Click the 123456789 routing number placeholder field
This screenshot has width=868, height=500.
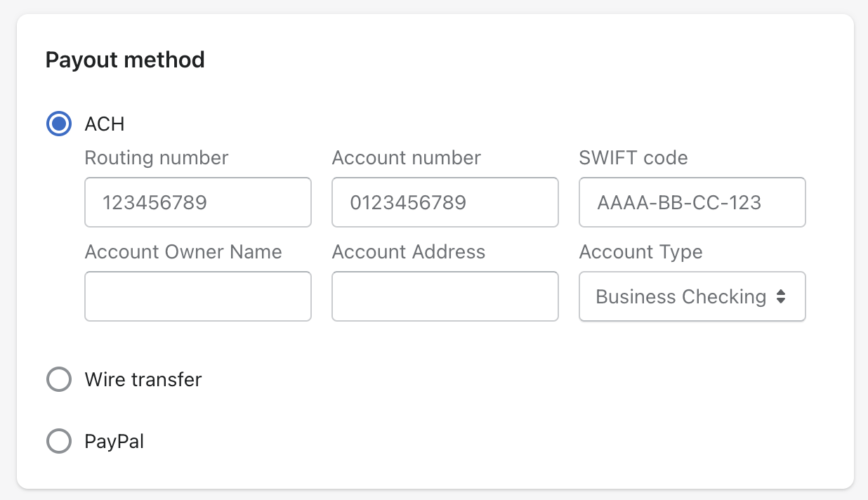click(197, 202)
